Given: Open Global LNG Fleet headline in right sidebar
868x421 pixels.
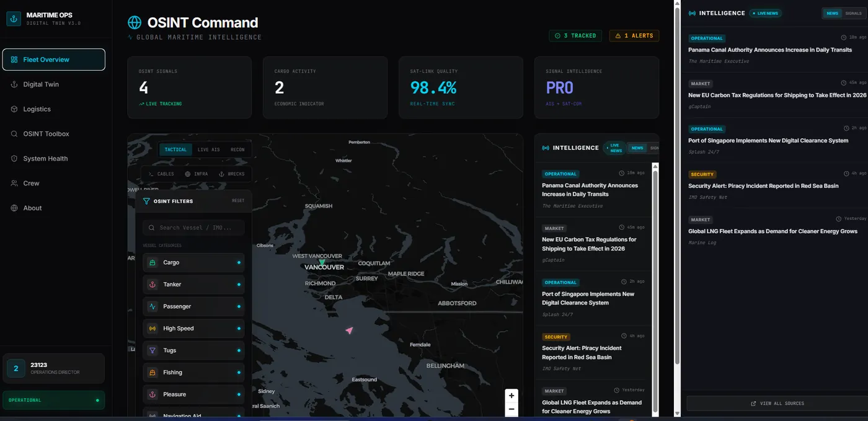Looking at the screenshot, I should tap(773, 231).
